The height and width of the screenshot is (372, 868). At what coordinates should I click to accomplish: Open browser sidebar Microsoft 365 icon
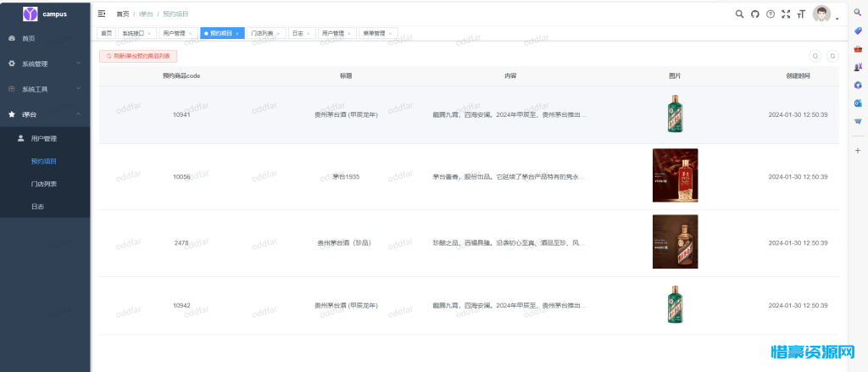pyautogui.click(x=858, y=86)
